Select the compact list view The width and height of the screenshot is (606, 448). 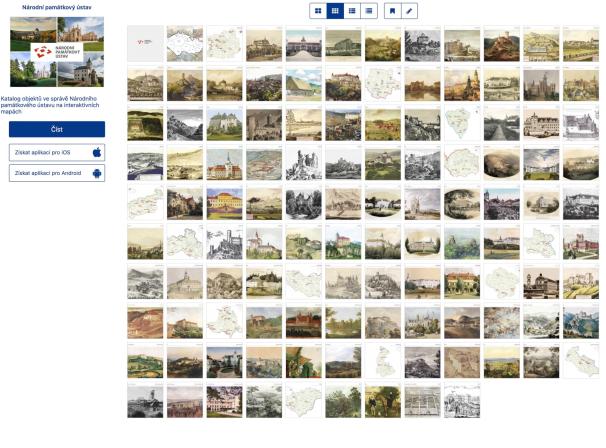coord(369,11)
